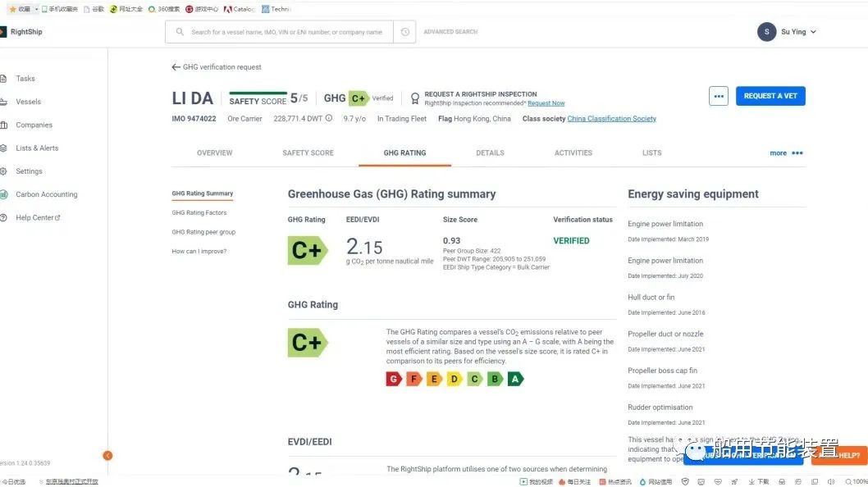Image resolution: width=868 pixels, height=487 pixels.
Task: Click 网站信用 in the status bar
Action: pos(656,482)
